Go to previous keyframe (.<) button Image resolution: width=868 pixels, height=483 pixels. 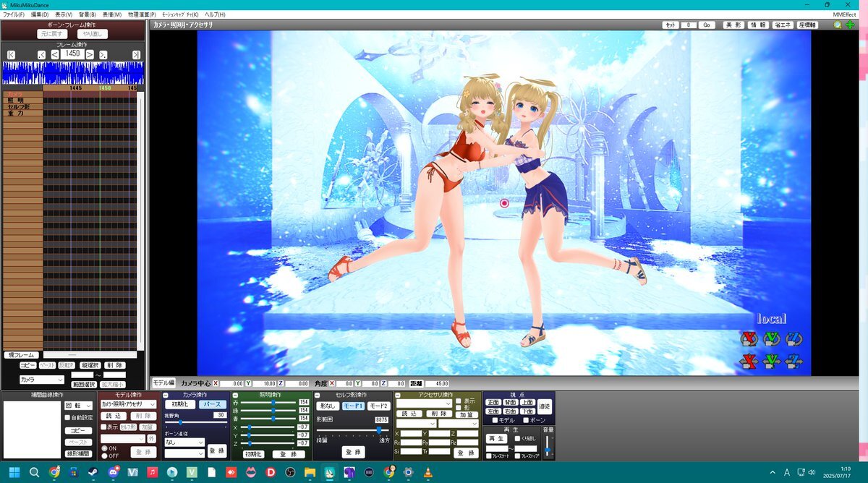[x=42, y=54]
